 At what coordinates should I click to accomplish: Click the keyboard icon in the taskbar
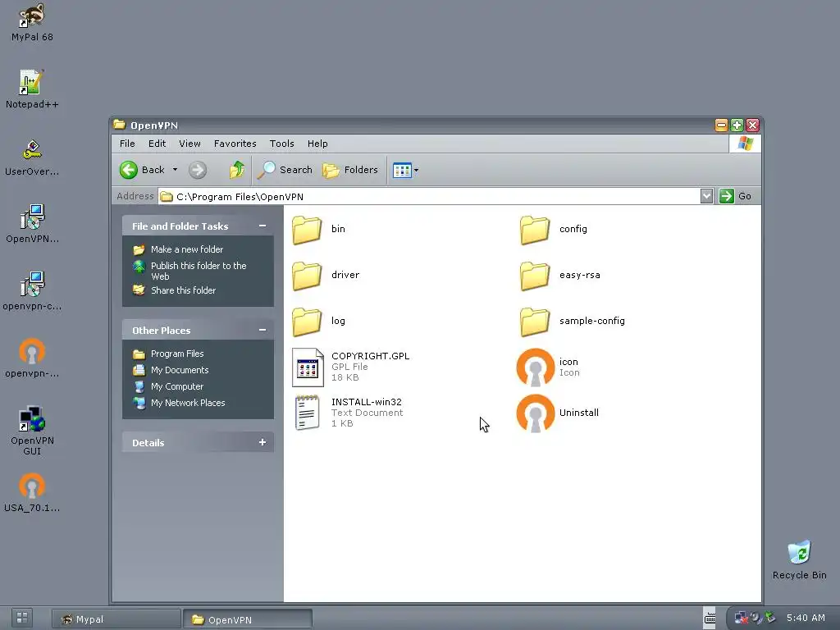[x=710, y=619]
